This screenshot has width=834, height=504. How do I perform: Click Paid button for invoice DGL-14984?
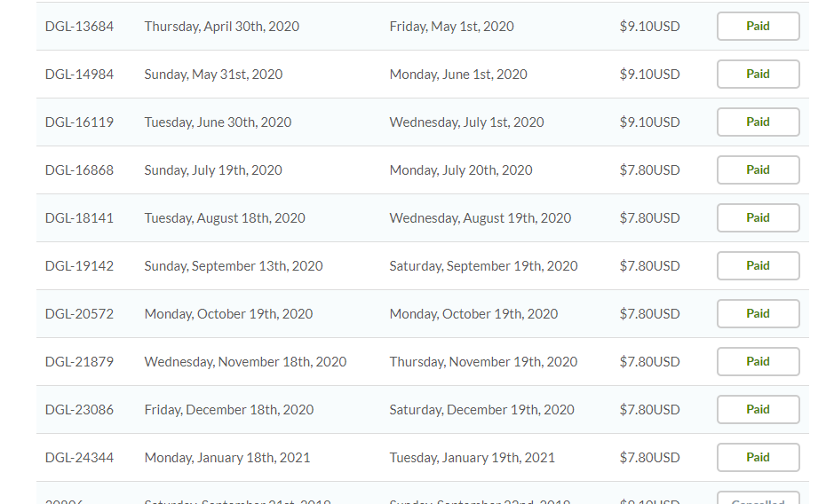pos(758,74)
